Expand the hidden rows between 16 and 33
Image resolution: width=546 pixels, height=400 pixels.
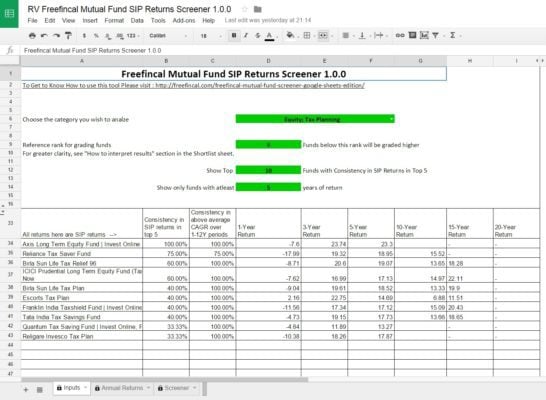point(3,210)
